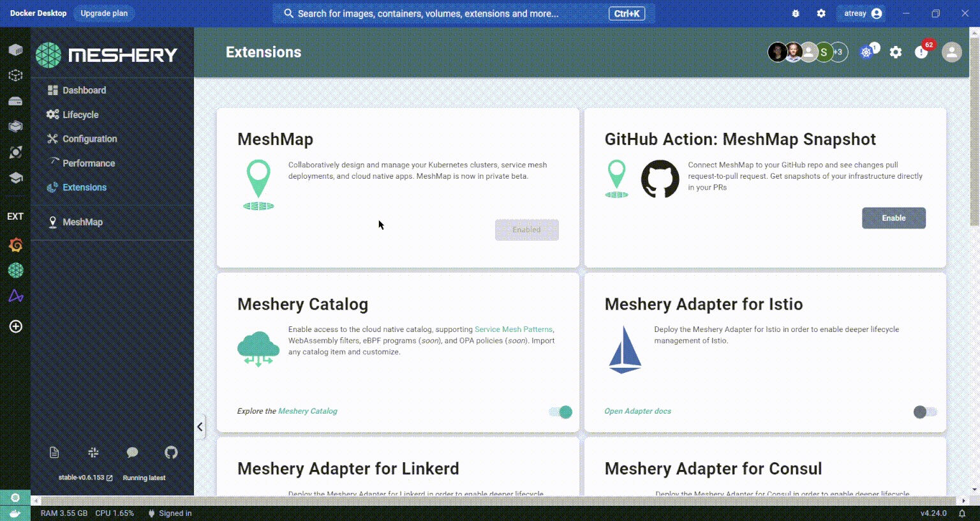This screenshot has height=521, width=980.
Task: Open the GitHub icon in sidebar footer
Action: 171,453
